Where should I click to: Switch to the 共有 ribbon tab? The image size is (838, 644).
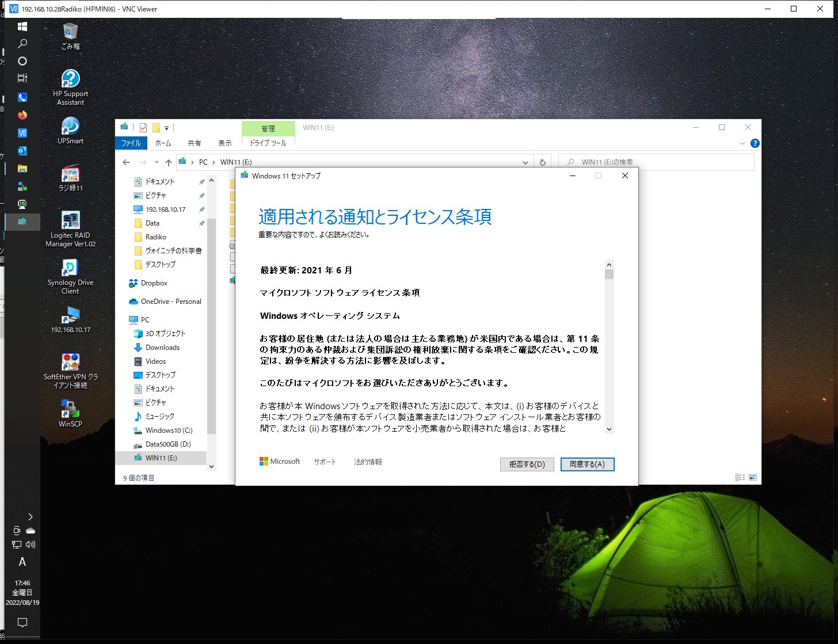[195, 143]
